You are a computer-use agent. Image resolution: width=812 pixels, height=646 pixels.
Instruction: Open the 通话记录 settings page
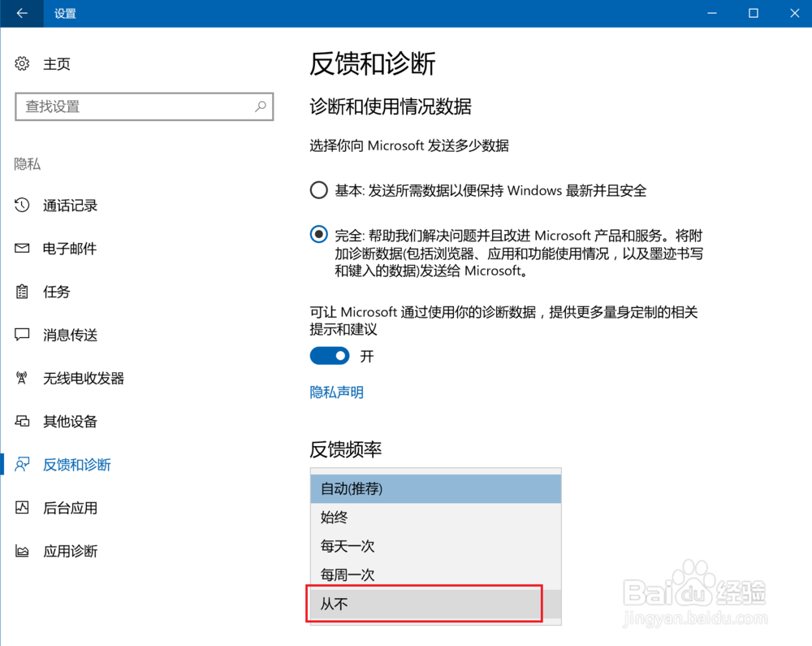[x=70, y=205]
